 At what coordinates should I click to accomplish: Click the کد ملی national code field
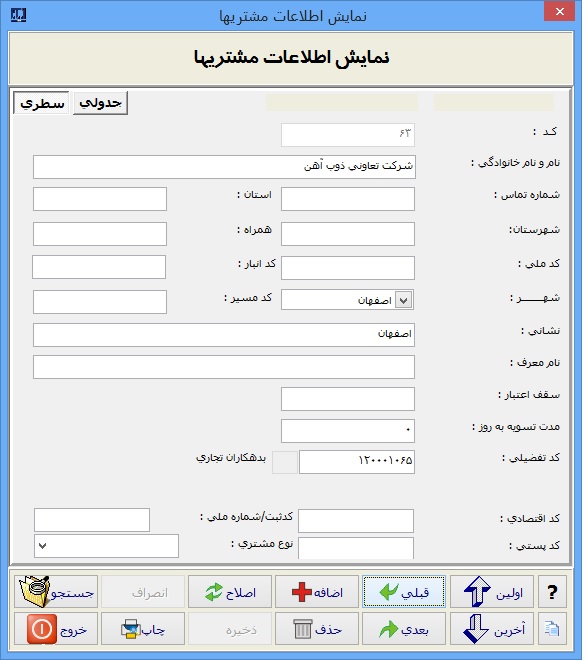click(x=348, y=268)
